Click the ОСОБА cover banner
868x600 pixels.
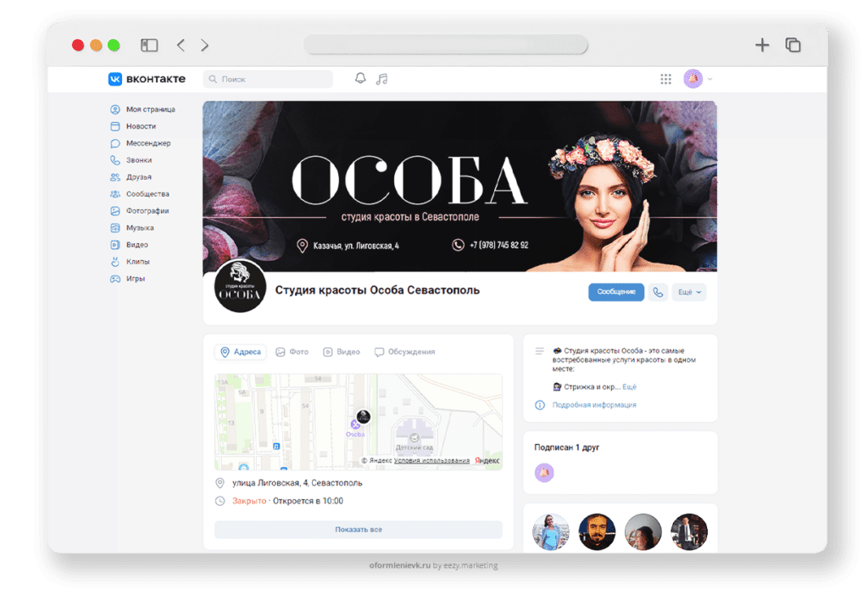pos(460,186)
